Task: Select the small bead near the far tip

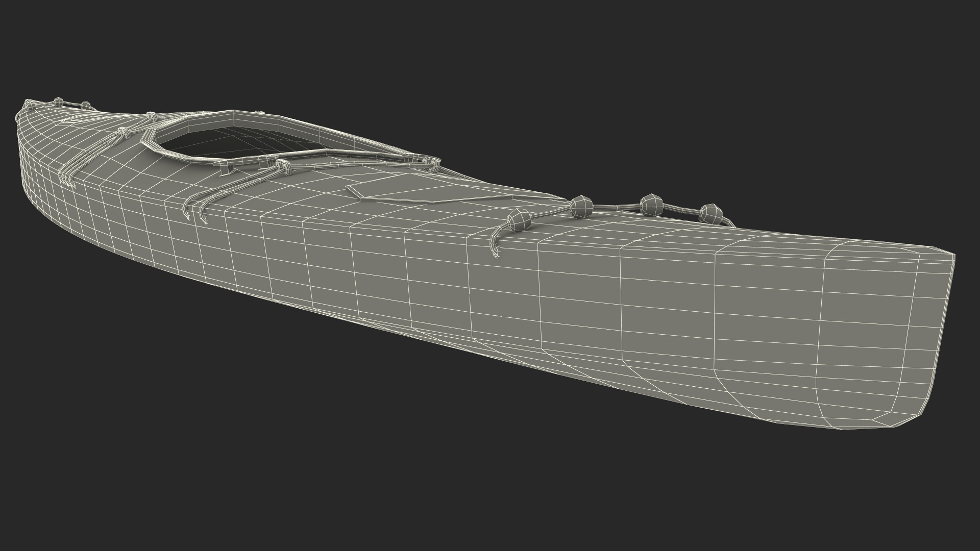Action: 58,102
